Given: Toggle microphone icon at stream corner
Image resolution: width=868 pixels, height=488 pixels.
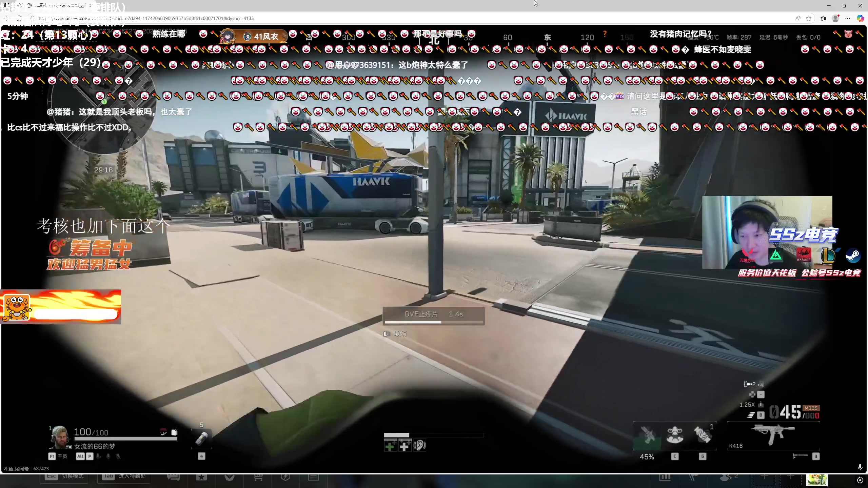Looking at the screenshot, I should pos(860,468).
